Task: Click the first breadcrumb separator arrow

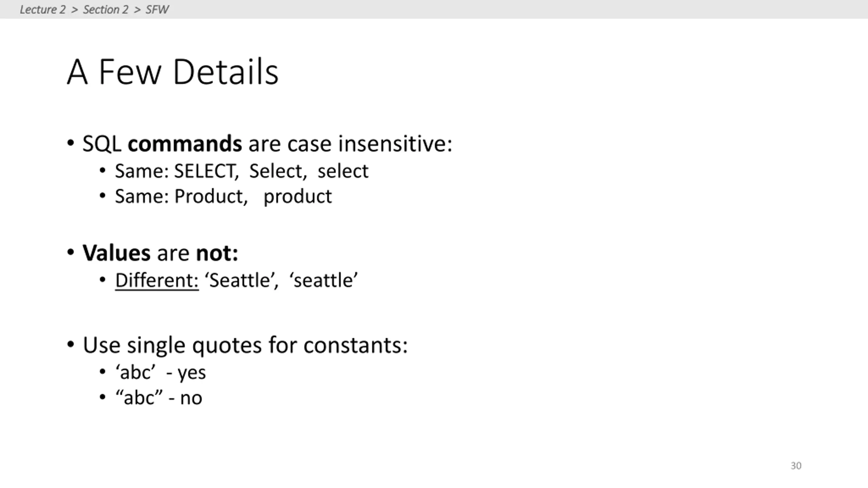Action: (75, 10)
